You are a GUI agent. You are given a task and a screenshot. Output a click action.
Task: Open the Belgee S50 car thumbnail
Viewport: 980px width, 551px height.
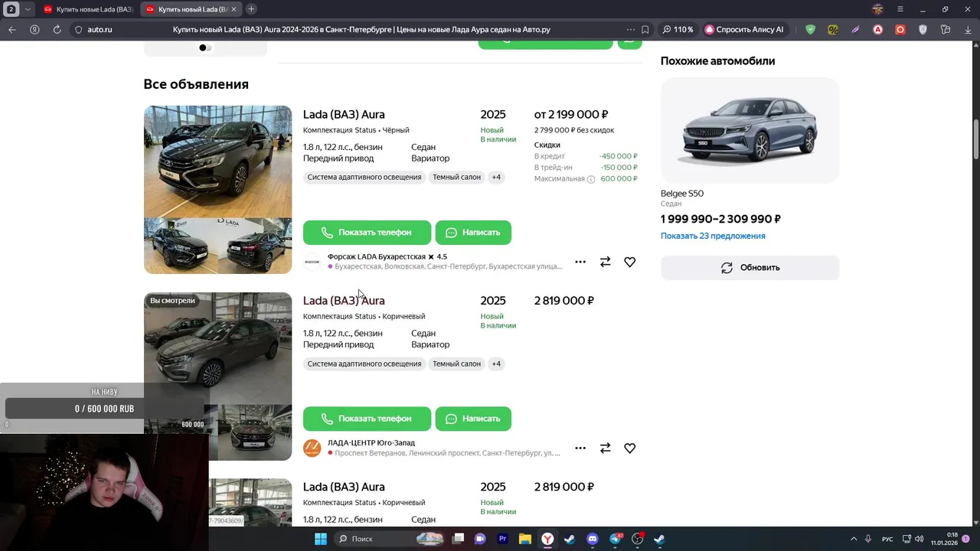click(x=750, y=130)
